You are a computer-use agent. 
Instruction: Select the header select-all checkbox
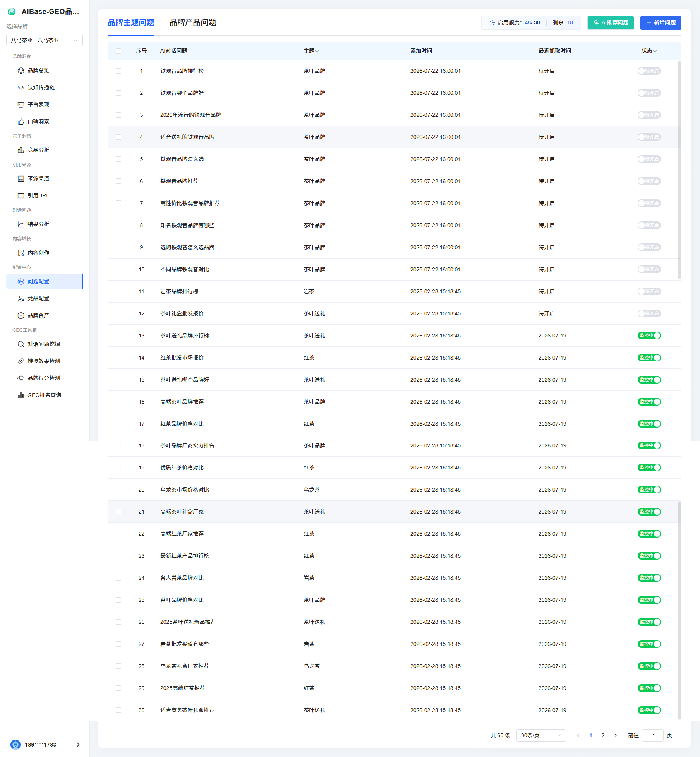[118, 51]
